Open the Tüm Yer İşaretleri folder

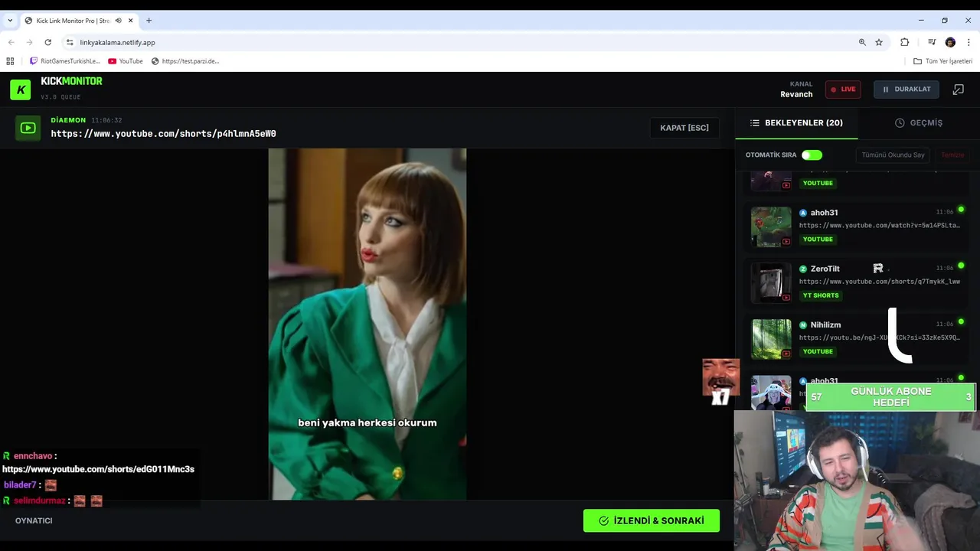(942, 61)
